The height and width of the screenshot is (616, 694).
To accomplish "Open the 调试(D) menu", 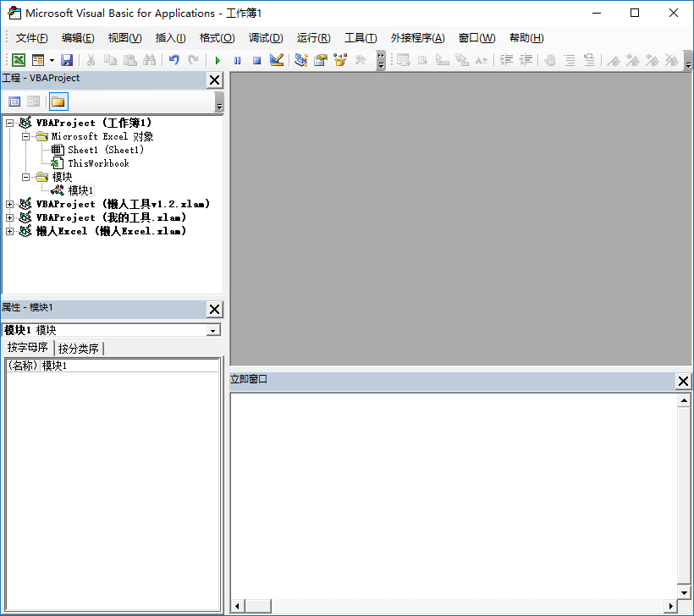I will 265,37.
